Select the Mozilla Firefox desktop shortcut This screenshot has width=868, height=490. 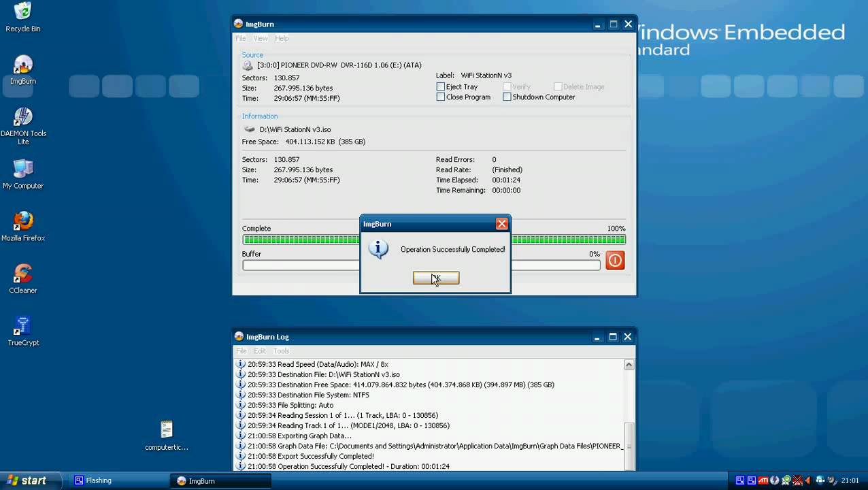pos(23,227)
